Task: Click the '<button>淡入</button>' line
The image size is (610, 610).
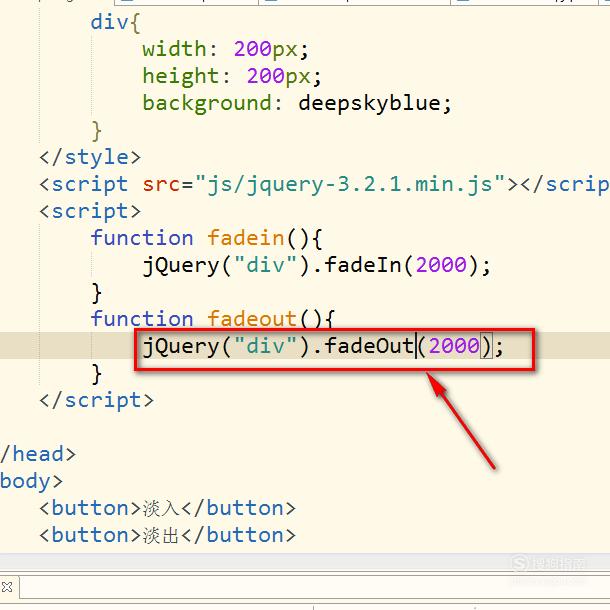Action: click(168, 508)
